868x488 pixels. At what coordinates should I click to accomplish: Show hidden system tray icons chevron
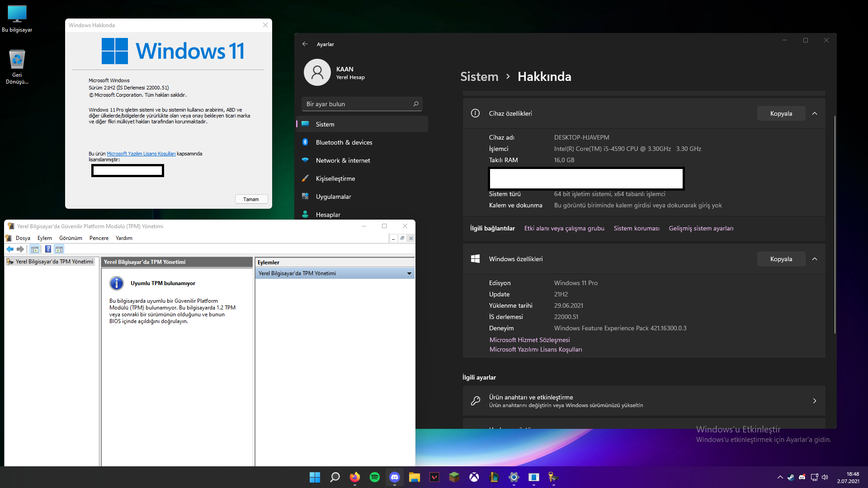(780, 477)
